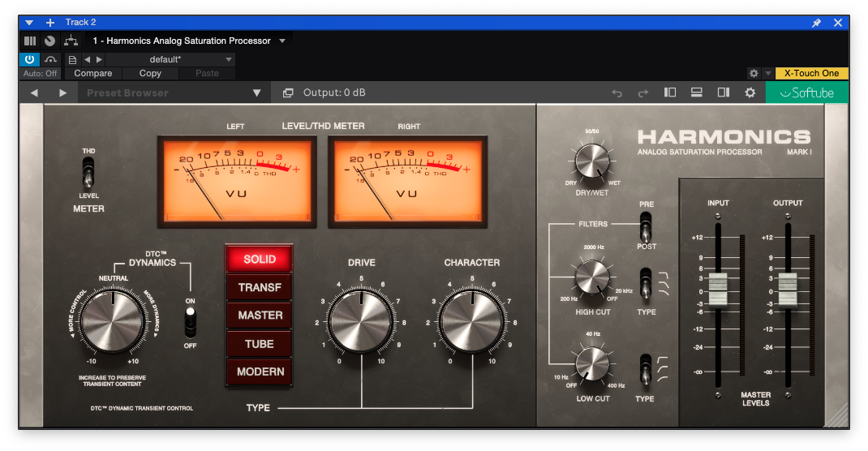The image size is (868, 451).
Task: Click the Auto: Off button
Action: [x=40, y=74]
